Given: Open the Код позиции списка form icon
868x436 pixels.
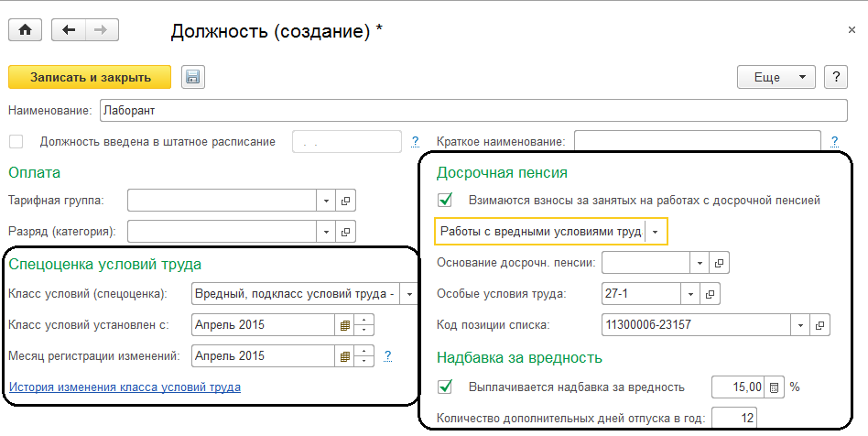Looking at the screenshot, I should (820, 324).
